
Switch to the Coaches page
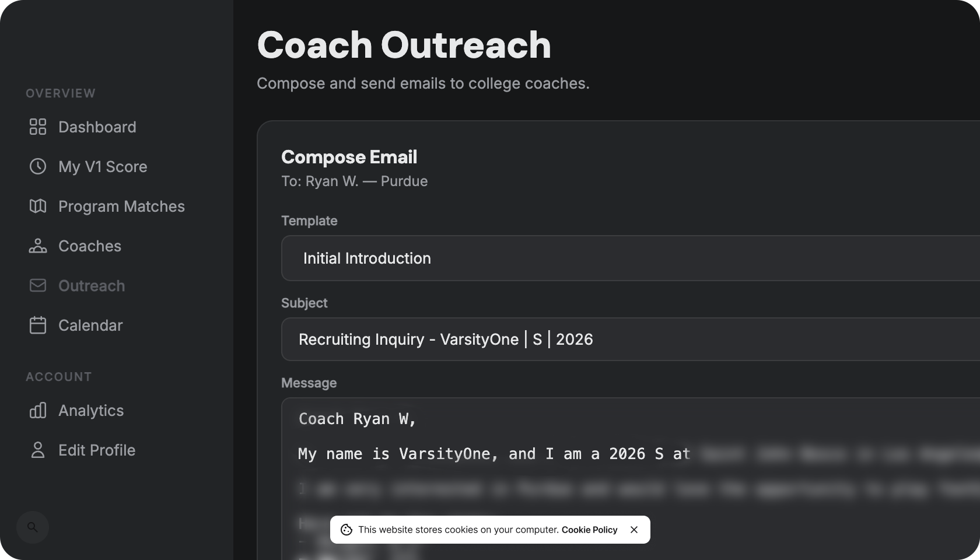(x=89, y=246)
